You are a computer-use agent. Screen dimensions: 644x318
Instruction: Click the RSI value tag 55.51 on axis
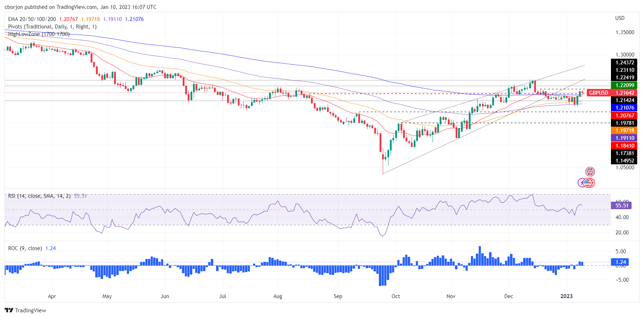point(622,205)
